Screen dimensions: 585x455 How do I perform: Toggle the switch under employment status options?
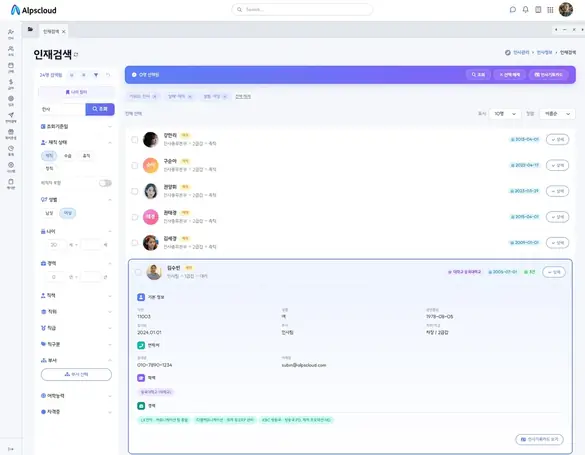click(x=105, y=183)
